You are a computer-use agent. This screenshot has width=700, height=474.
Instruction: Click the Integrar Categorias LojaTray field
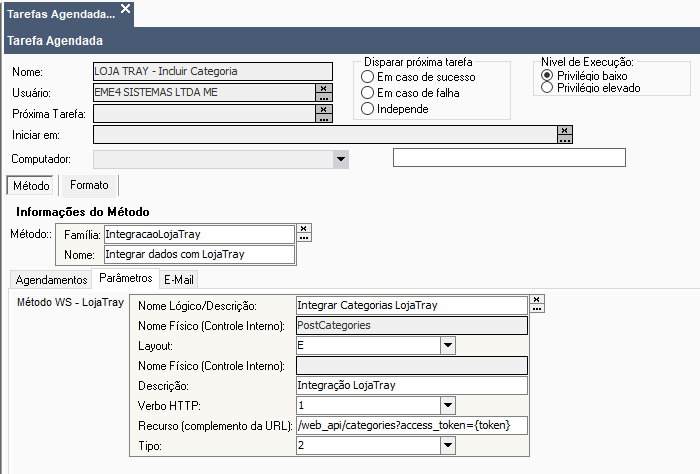click(x=412, y=305)
